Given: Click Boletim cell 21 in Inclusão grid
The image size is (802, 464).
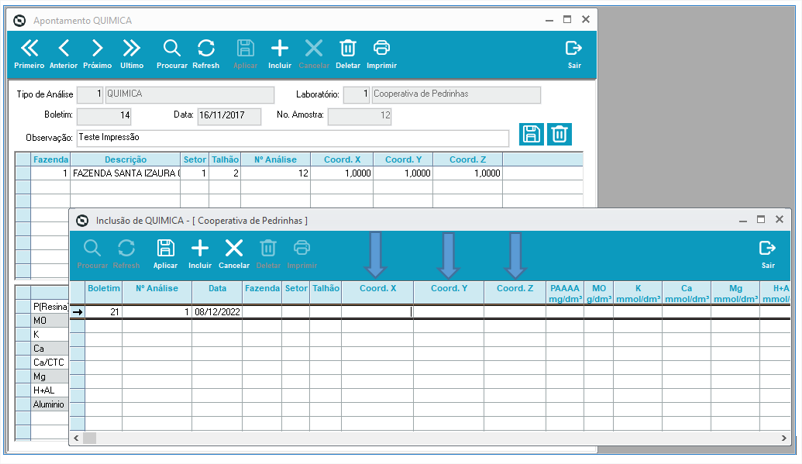Looking at the screenshot, I should point(103,312).
